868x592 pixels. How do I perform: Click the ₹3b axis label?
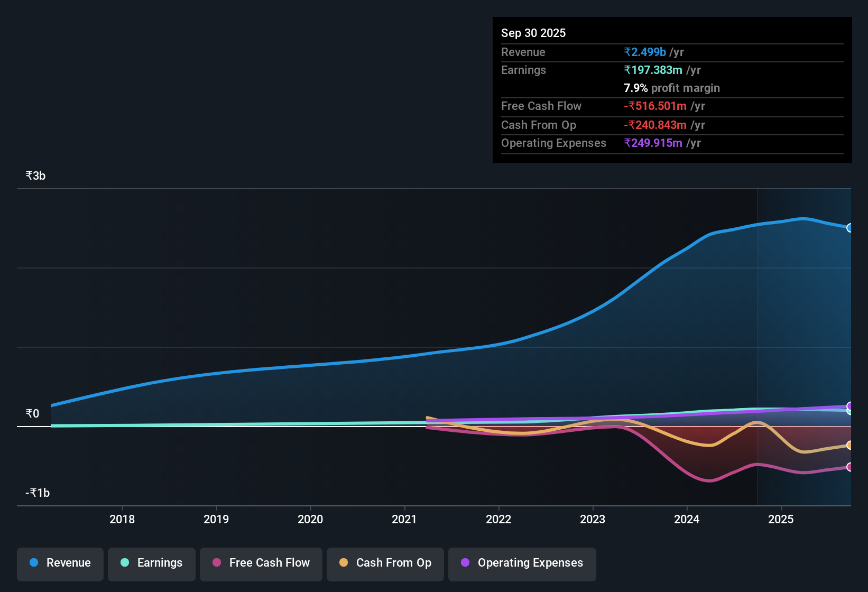34,175
